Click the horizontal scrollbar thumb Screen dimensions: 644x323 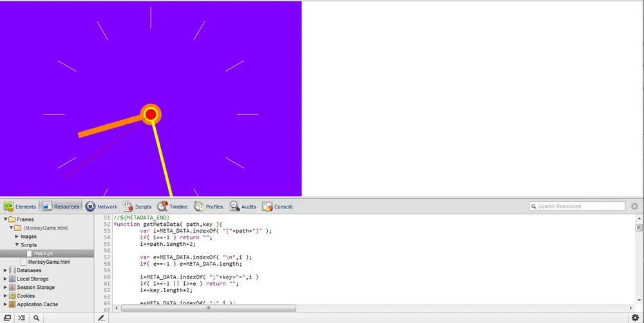pos(209,308)
